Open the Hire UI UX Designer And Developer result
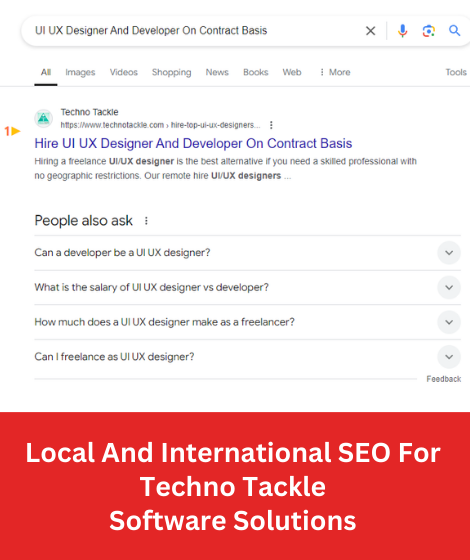Screen dimensions: 470x560 tap(193, 143)
